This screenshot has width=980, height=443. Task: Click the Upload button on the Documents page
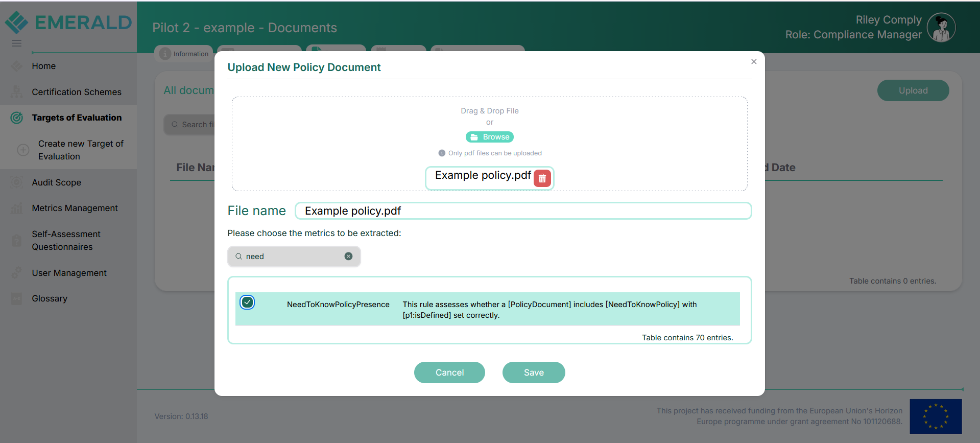point(913,90)
